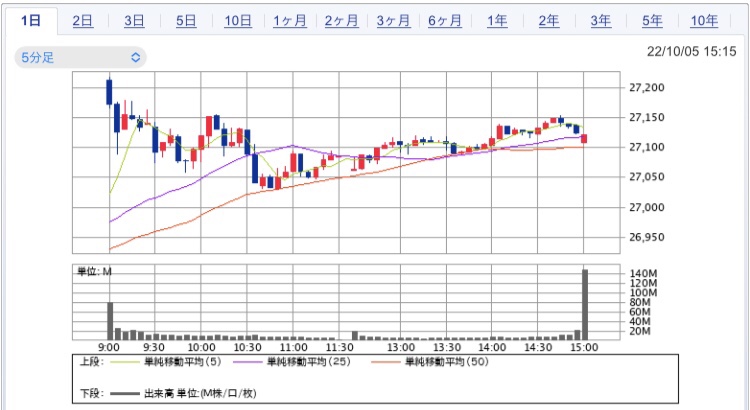View the 3ヶ月 chart period

point(393,21)
